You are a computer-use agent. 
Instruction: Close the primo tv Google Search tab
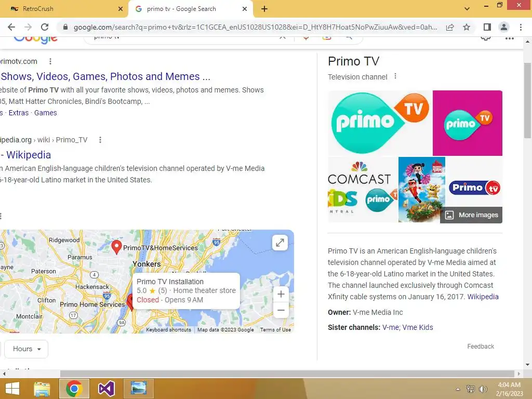pos(245,9)
